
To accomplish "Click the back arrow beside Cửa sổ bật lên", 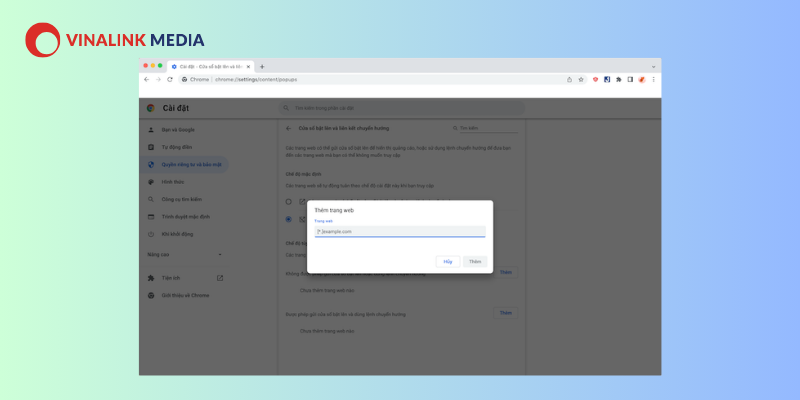I will point(289,129).
